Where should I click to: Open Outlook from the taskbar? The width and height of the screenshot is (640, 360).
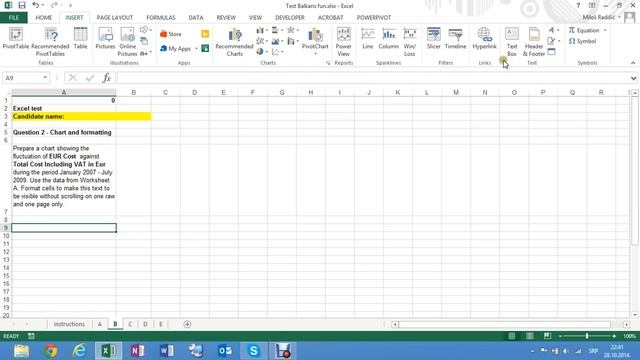pos(225,351)
